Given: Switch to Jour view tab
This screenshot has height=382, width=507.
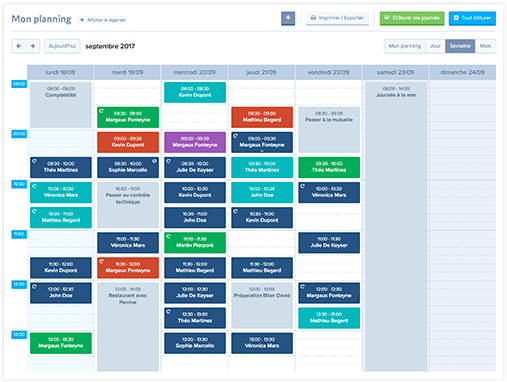Looking at the screenshot, I should point(435,46).
